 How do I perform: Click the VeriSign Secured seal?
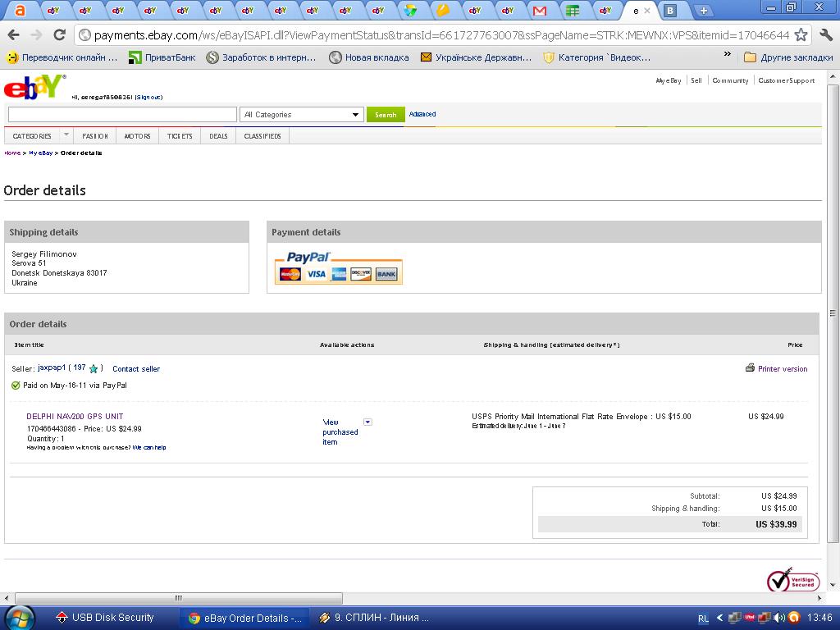[793, 580]
